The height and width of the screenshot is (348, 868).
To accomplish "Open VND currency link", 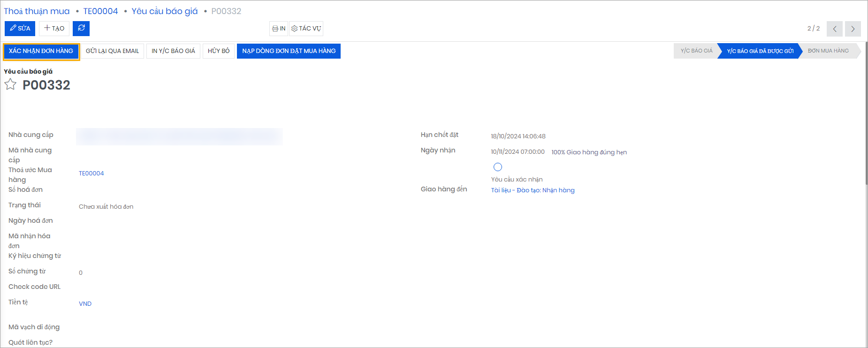I will coord(85,304).
